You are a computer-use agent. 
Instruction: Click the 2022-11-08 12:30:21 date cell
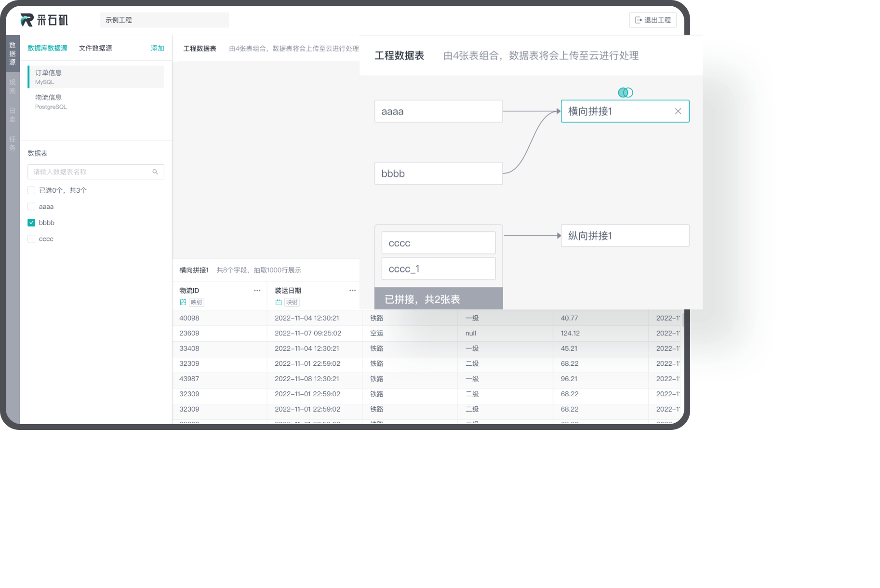click(315, 379)
